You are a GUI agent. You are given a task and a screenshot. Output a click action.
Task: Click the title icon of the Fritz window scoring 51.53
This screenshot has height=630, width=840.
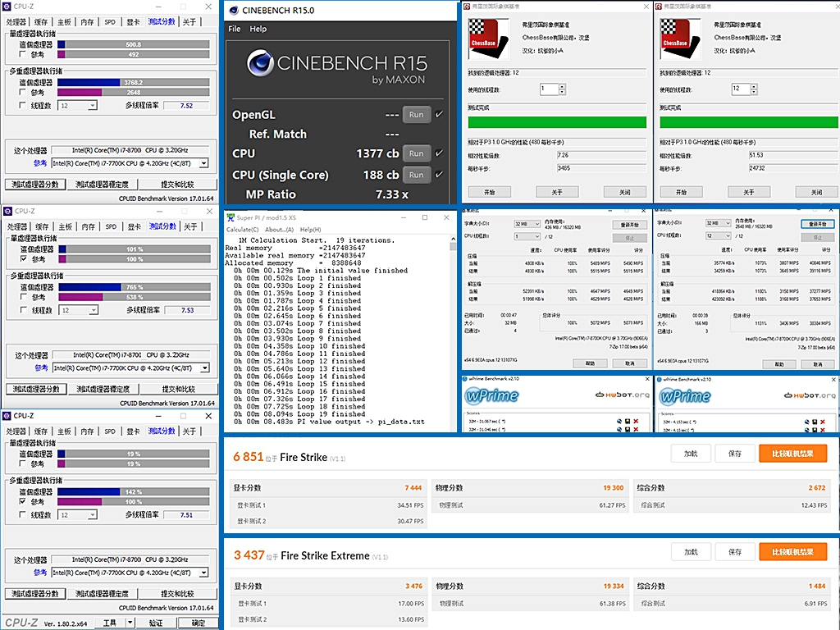(659, 7)
